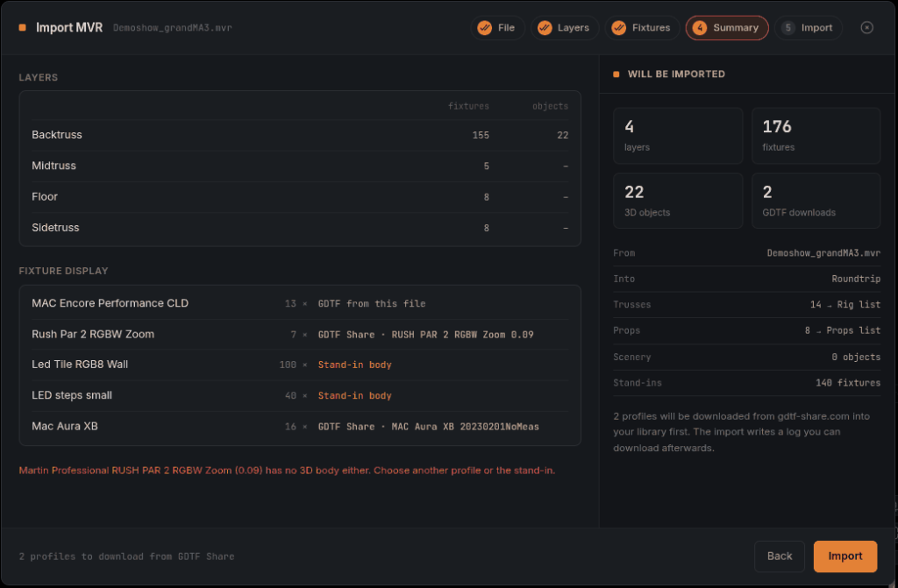This screenshot has height=588, width=898.
Task: Click GDTF Share RUSH PAR 2 RGBW Zoom 0.09
Action: point(425,335)
